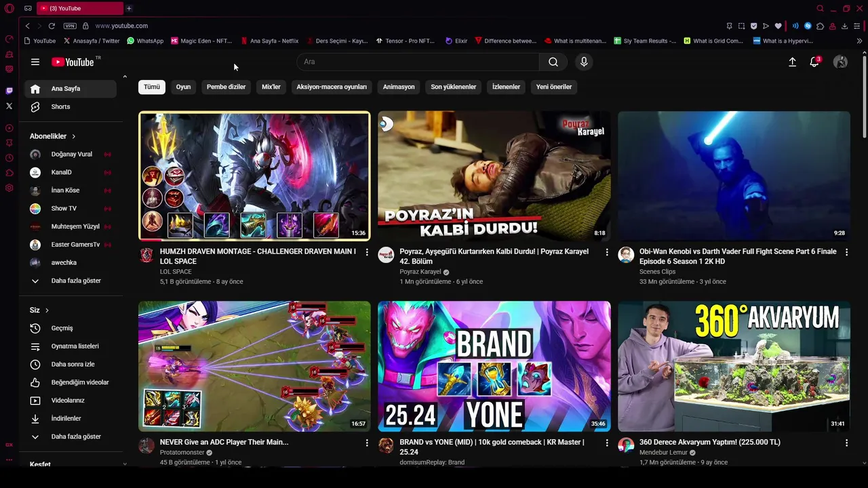Select Yeni öneriler filter chip
This screenshot has width=868, height=488.
(554, 87)
